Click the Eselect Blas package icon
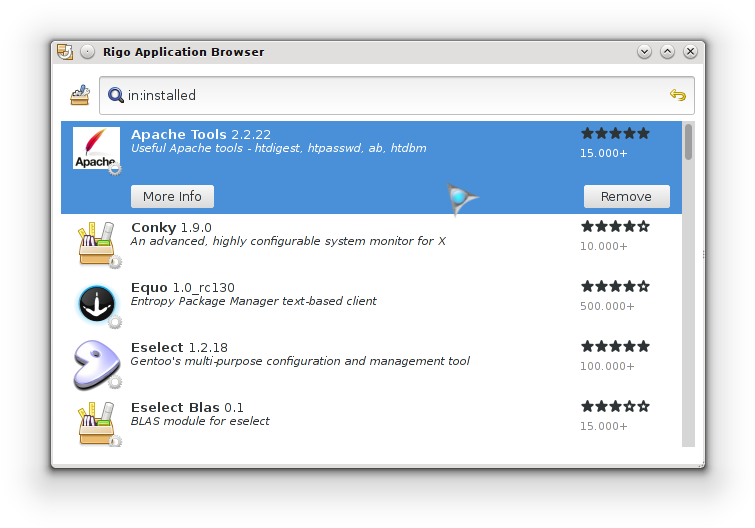 [x=96, y=423]
